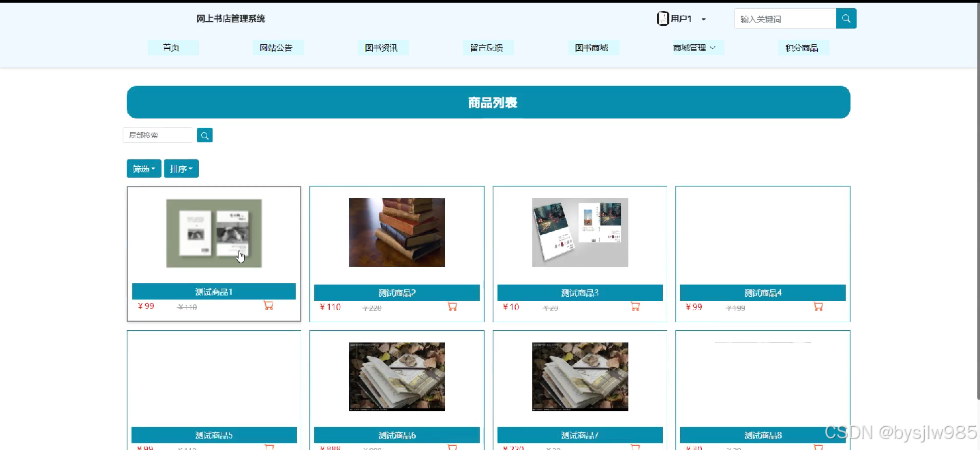Click the 测试商品3 product image
Viewport: 980px width, 450px height.
click(580, 232)
